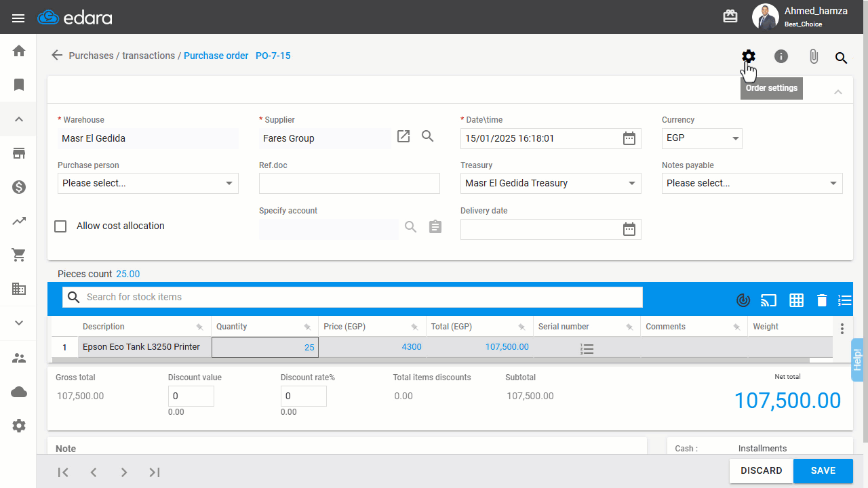Open Delivery date calendar picker
The height and width of the screenshot is (488, 868).
[629, 229]
